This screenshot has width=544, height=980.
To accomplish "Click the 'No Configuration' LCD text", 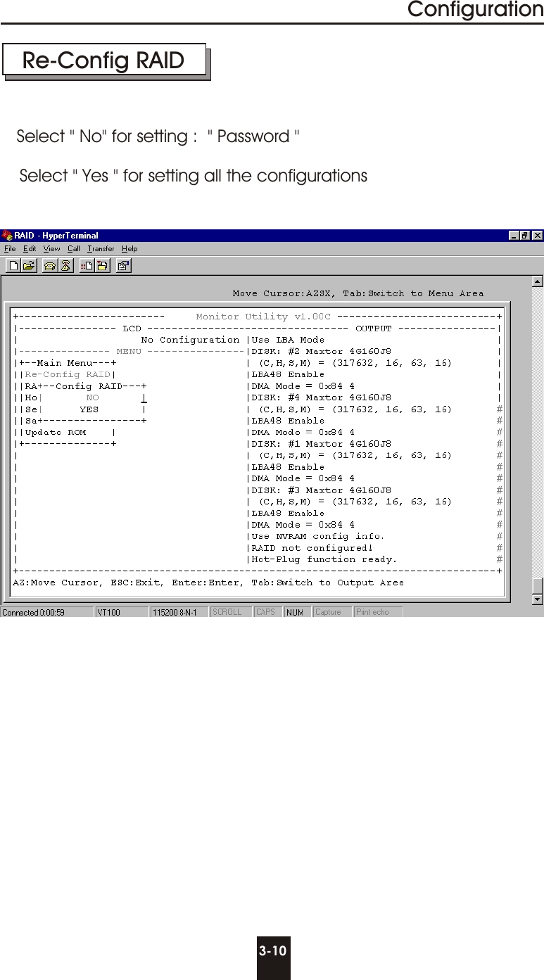I will tap(190, 340).
